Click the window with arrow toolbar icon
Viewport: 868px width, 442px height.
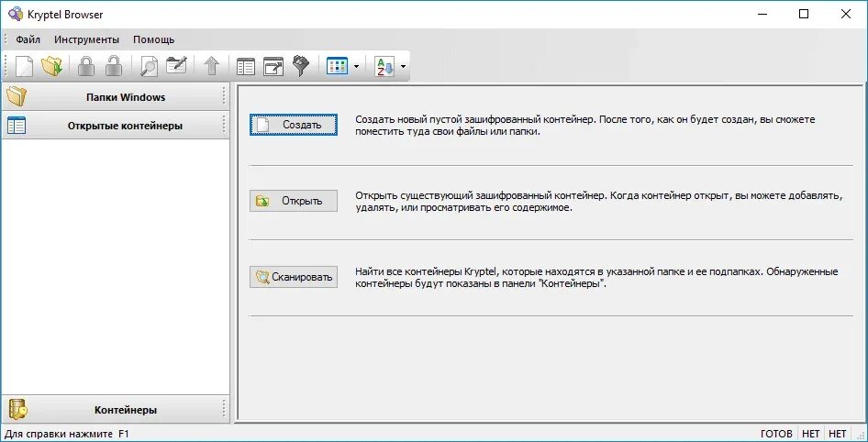(273, 66)
